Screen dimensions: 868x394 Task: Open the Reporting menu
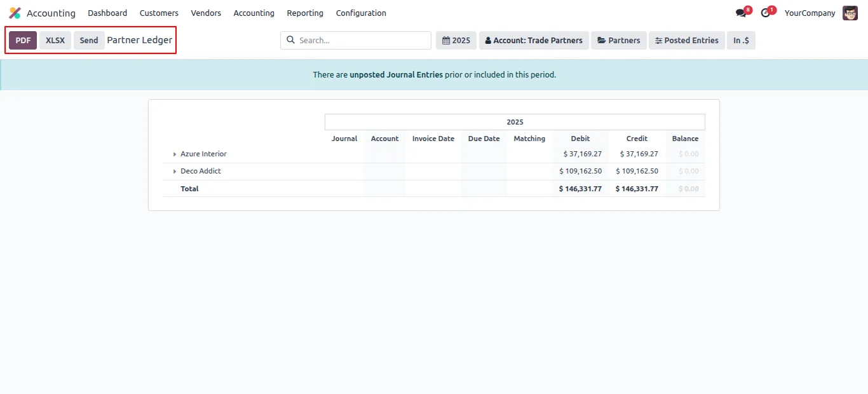pyautogui.click(x=305, y=13)
